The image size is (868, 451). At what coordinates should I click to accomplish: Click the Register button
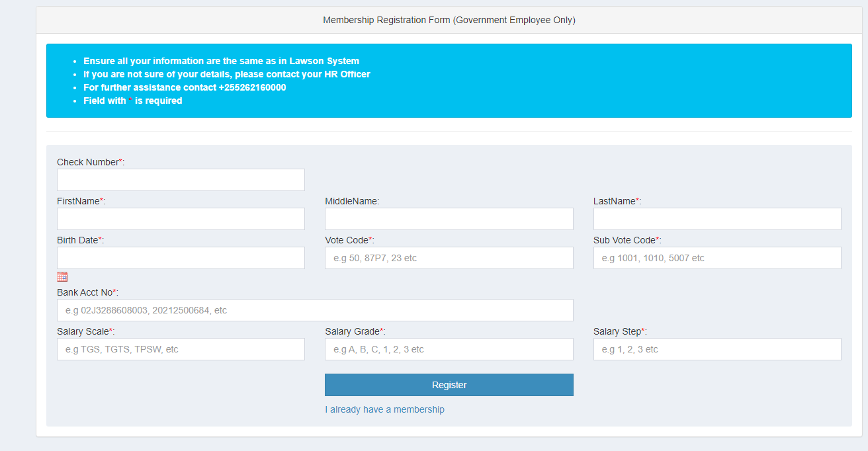point(449,384)
